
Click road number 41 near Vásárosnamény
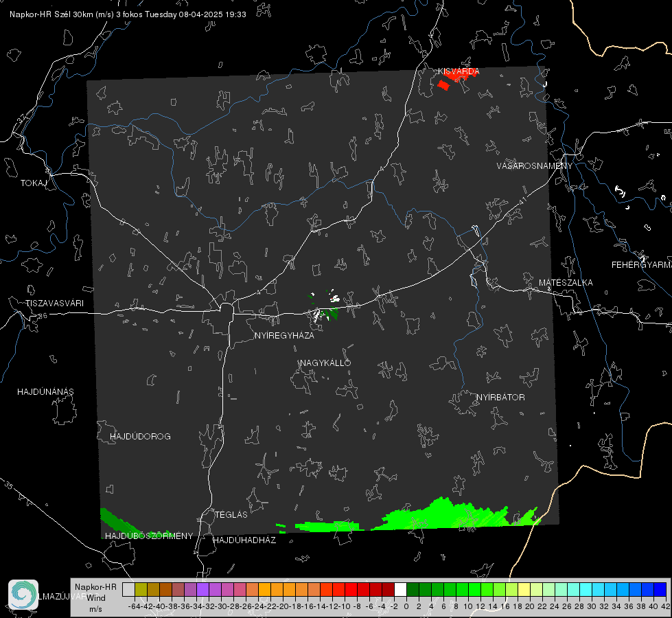(x=522, y=201)
